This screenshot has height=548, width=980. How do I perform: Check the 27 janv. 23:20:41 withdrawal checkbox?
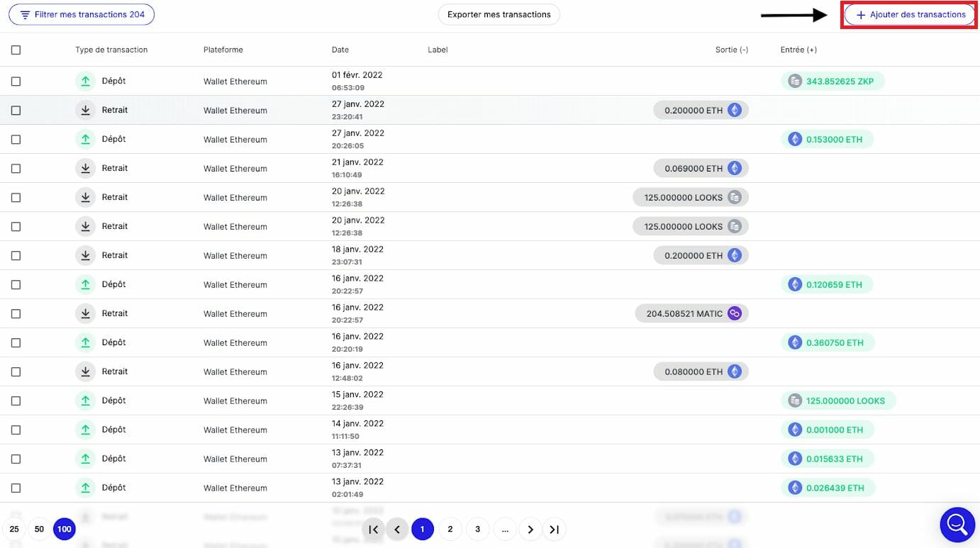16,111
